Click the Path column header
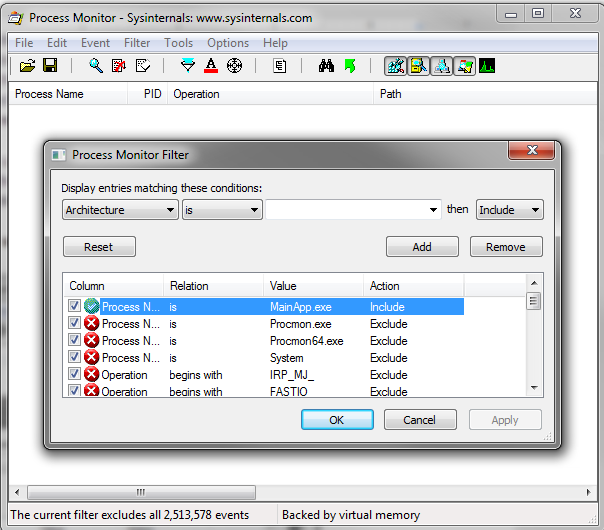Viewport: 604px width, 530px height. (485, 94)
